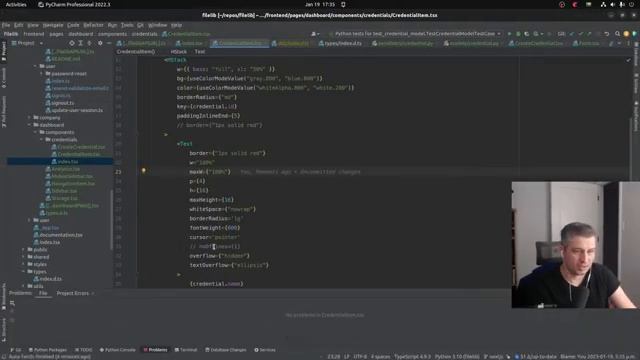The width and height of the screenshot is (640, 360).
Task: Open the Edit menu
Action: [x=19, y=25]
